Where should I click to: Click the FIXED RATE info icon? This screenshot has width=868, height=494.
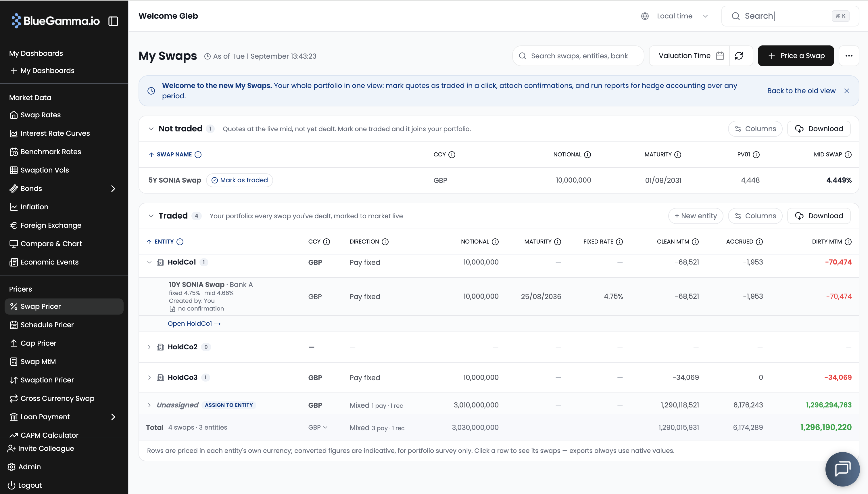(x=619, y=242)
